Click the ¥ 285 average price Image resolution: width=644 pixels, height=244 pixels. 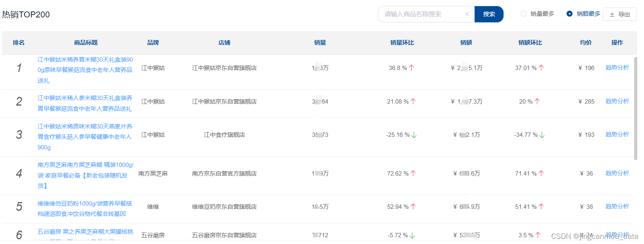coord(586,102)
